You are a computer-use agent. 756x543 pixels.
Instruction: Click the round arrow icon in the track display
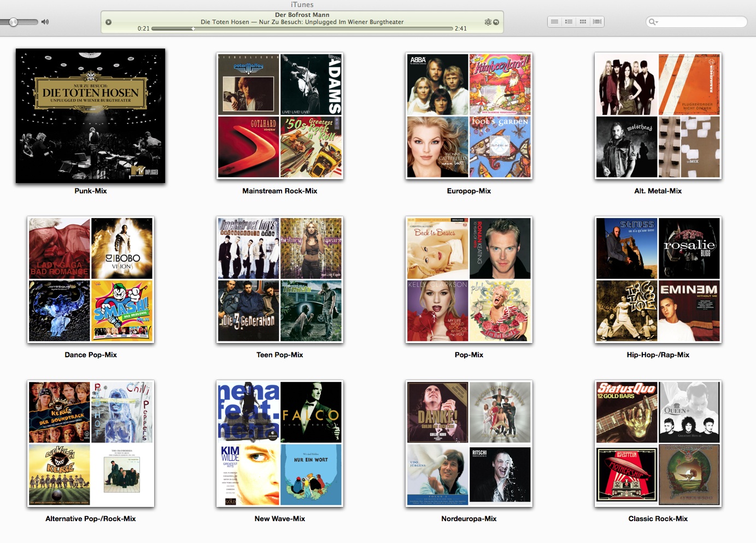pos(496,22)
